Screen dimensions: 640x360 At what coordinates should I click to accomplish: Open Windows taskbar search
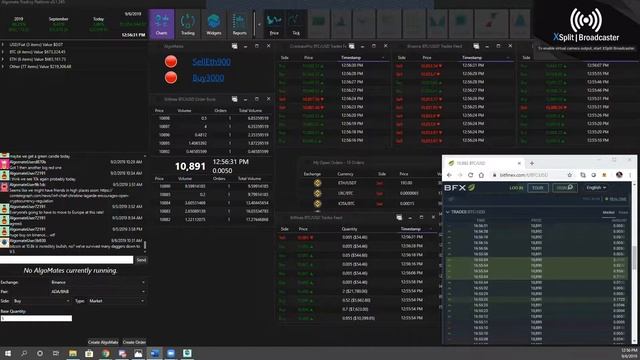click(24, 353)
